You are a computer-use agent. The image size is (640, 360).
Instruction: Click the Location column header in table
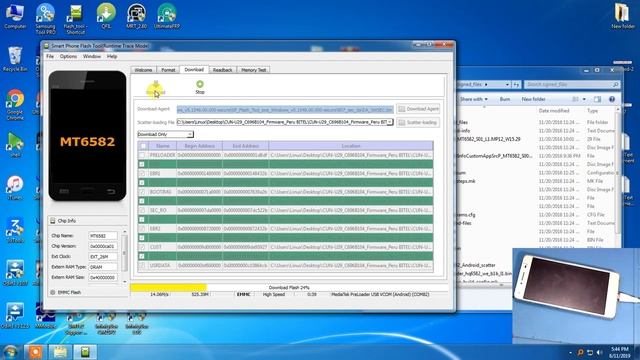(x=351, y=146)
